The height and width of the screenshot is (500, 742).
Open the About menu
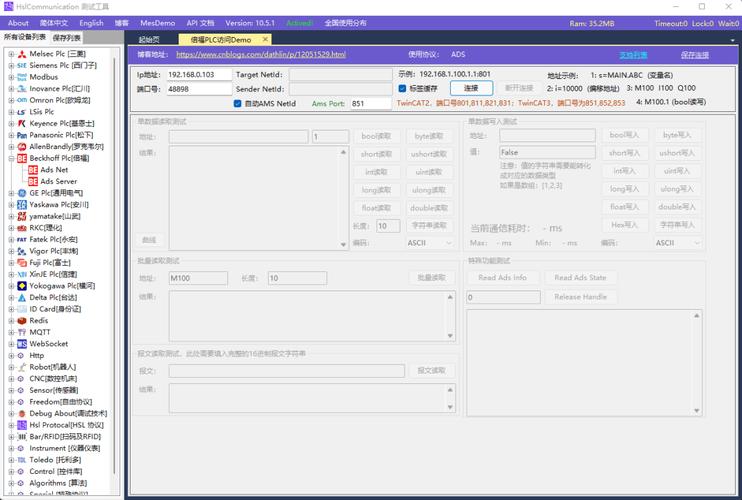18,23
